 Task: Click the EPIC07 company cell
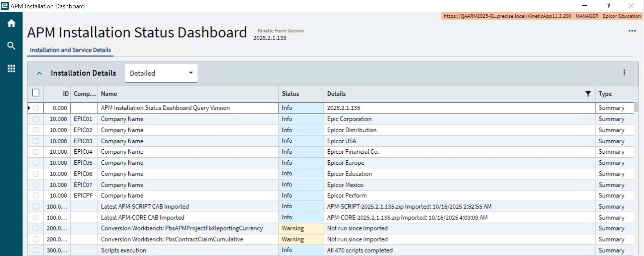[84, 185]
